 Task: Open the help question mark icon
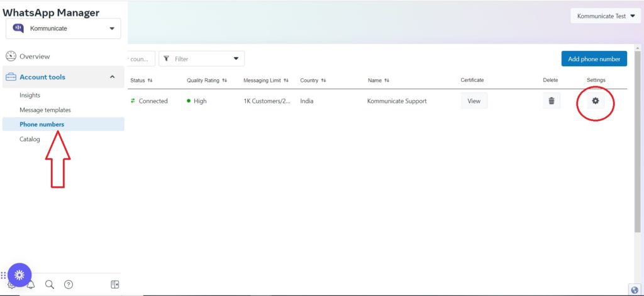click(69, 285)
